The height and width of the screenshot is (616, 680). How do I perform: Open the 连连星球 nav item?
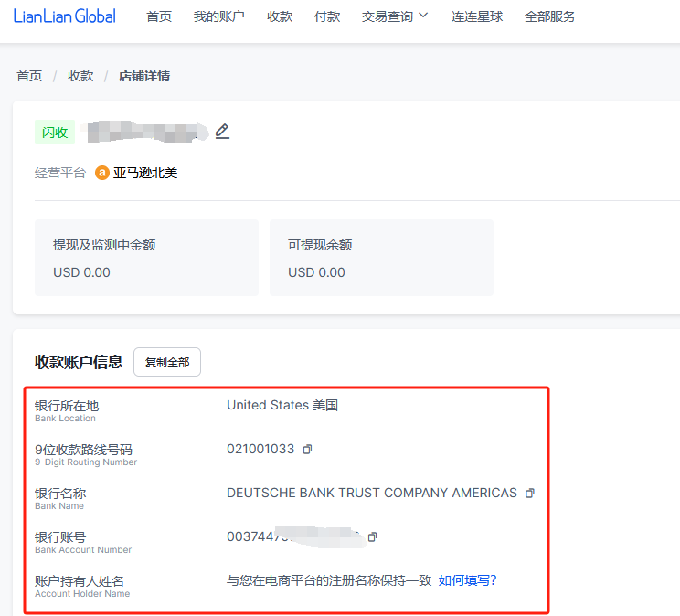coord(476,16)
